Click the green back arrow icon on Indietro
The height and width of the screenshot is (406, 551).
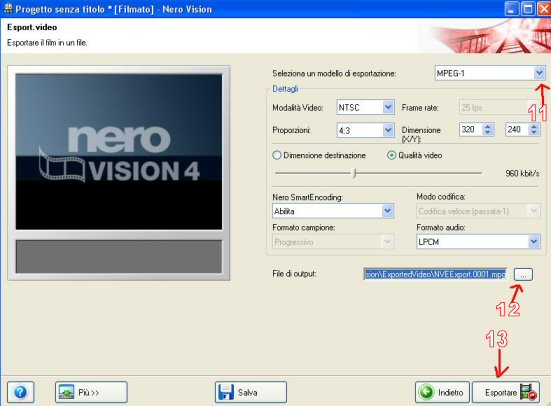point(427,392)
